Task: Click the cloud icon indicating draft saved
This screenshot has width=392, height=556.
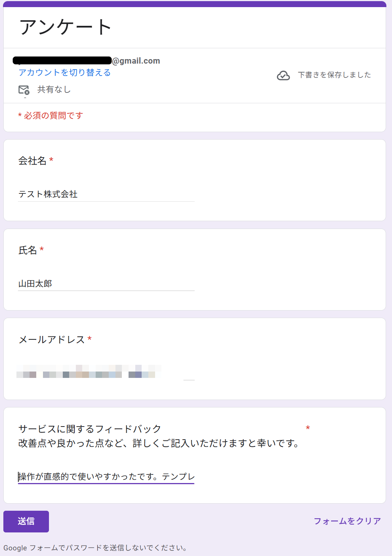Action: pos(284,76)
